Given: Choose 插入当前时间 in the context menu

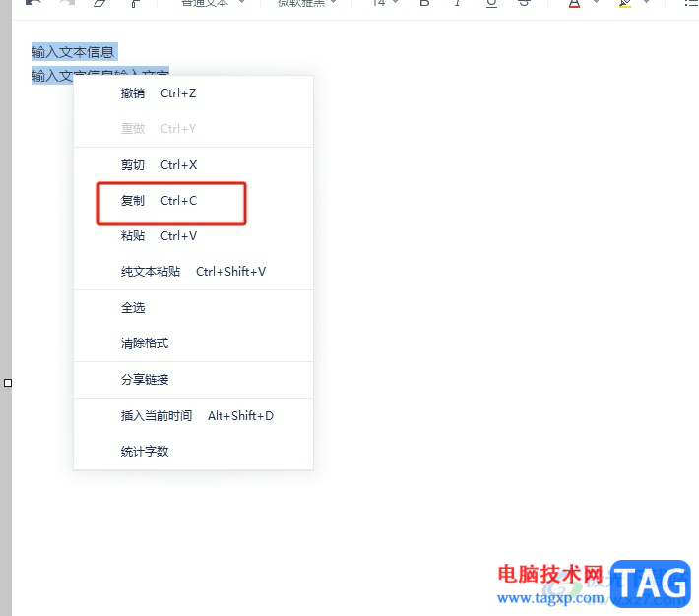Looking at the screenshot, I should click(x=193, y=416).
